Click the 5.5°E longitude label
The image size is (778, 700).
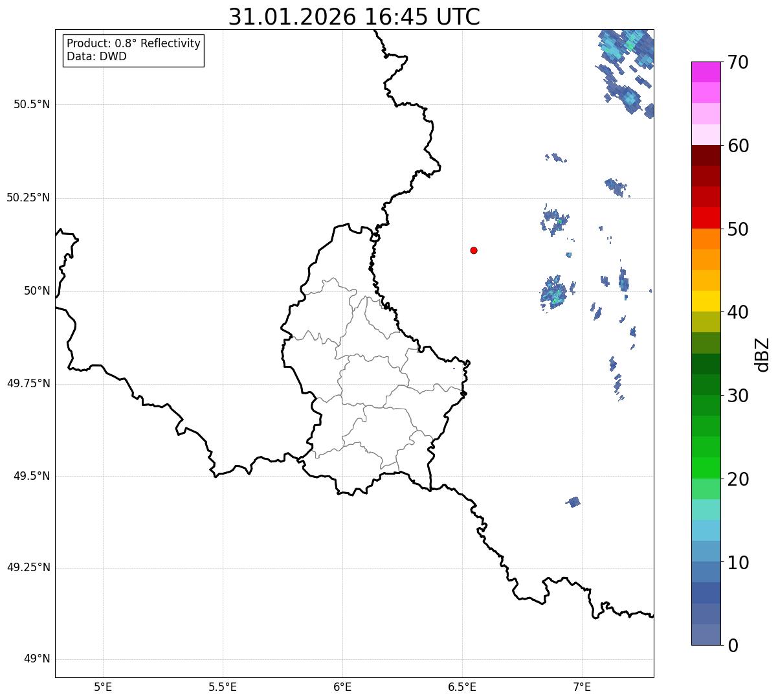coord(223,686)
